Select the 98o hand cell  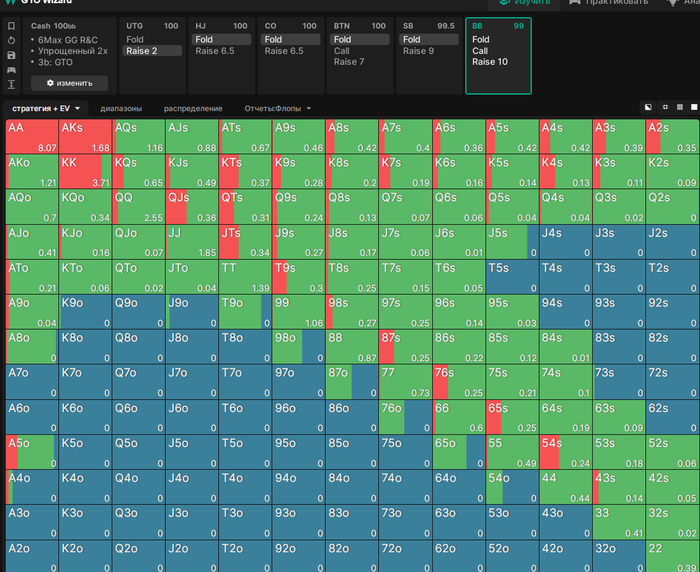tap(298, 347)
